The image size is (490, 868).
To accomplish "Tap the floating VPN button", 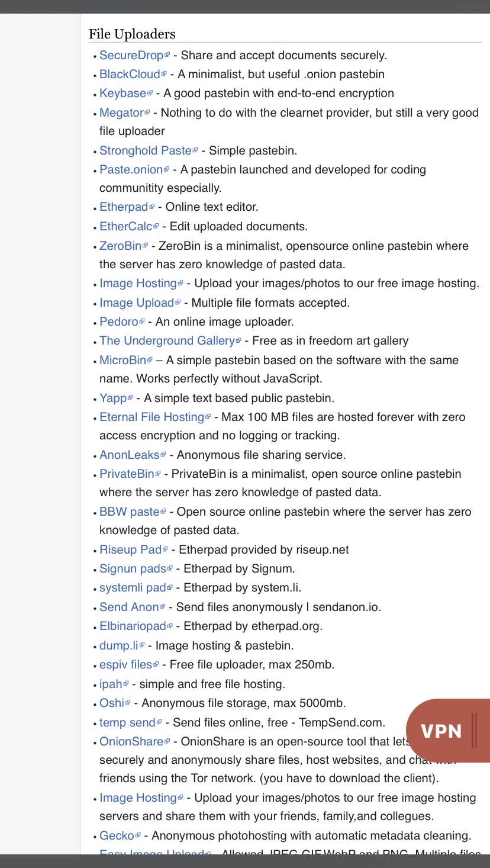I will [x=441, y=731].
